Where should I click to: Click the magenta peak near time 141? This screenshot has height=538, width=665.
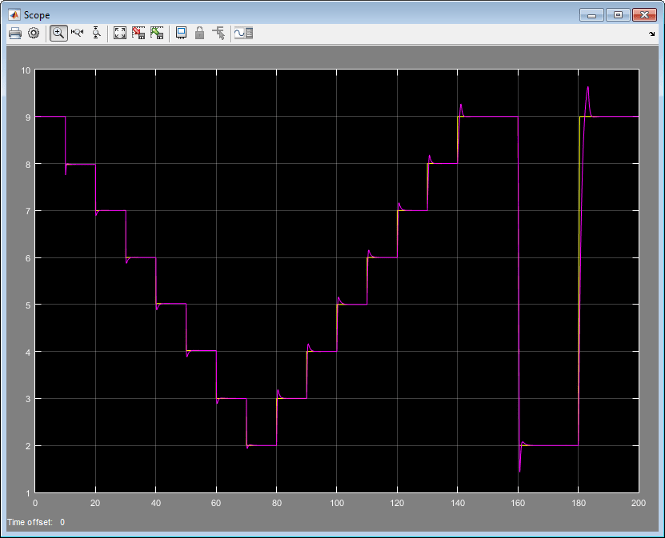point(461,105)
